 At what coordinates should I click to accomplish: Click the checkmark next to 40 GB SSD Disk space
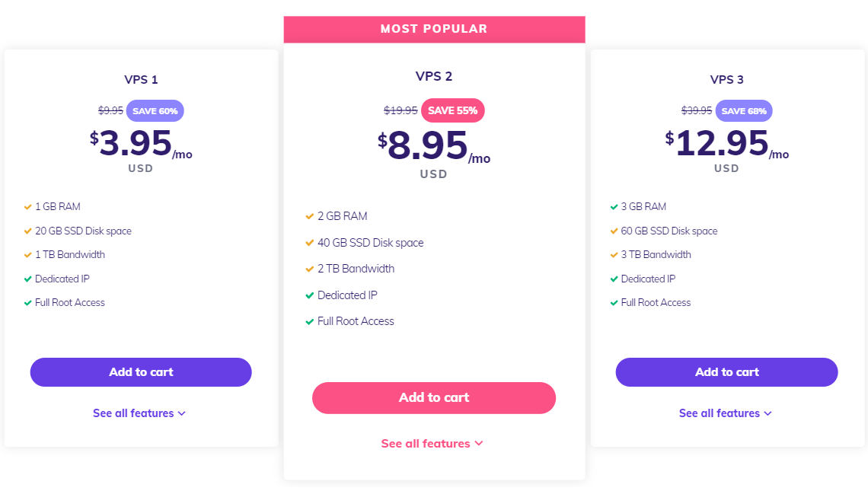(x=309, y=243)
